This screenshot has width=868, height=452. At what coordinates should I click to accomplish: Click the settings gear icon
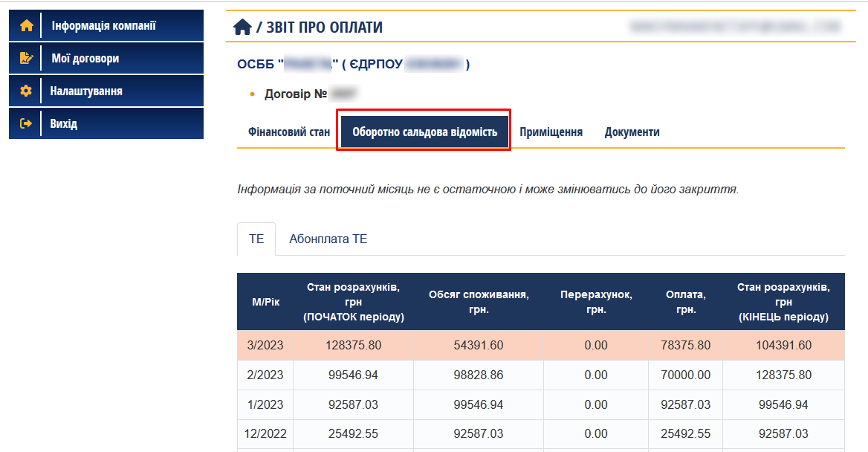[27, 91]
